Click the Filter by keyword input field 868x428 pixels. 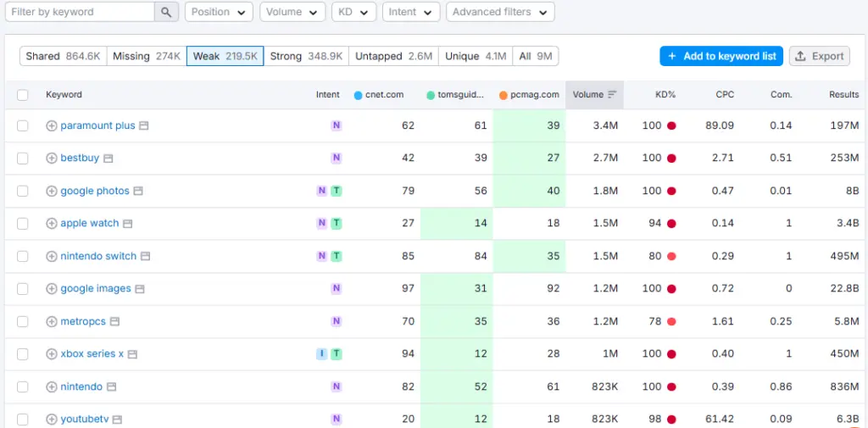pyautogui.click(x=81, y=12)
